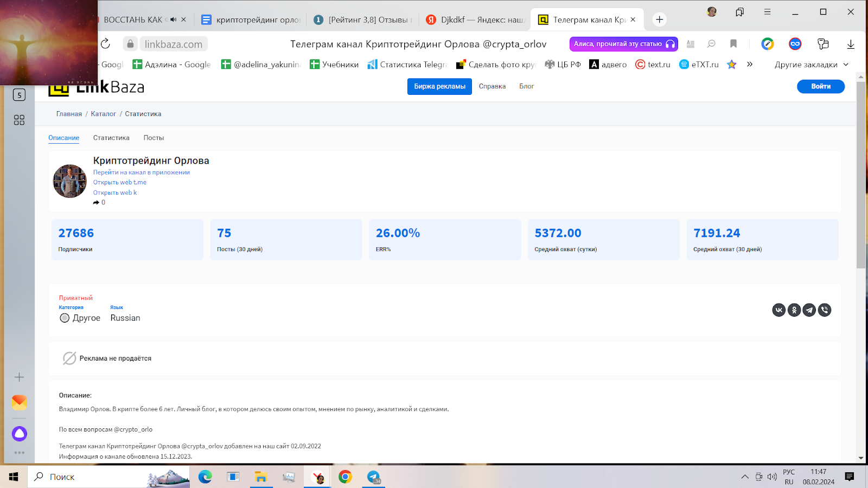Share via Telegram icon

point(809,310)
